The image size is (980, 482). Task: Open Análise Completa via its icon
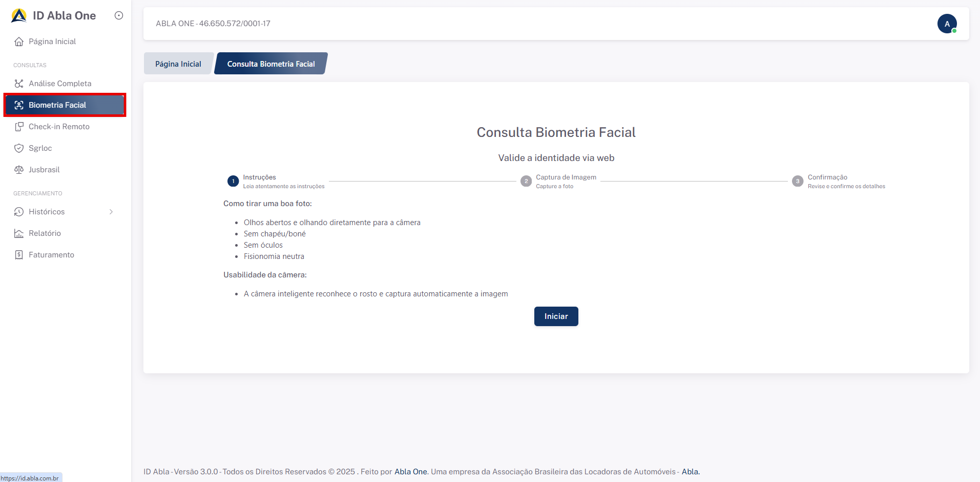point(19,84)
